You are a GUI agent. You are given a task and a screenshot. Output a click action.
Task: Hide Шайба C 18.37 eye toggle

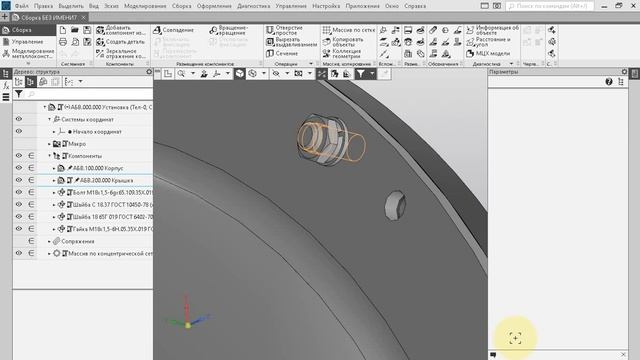tap(19, 204)
